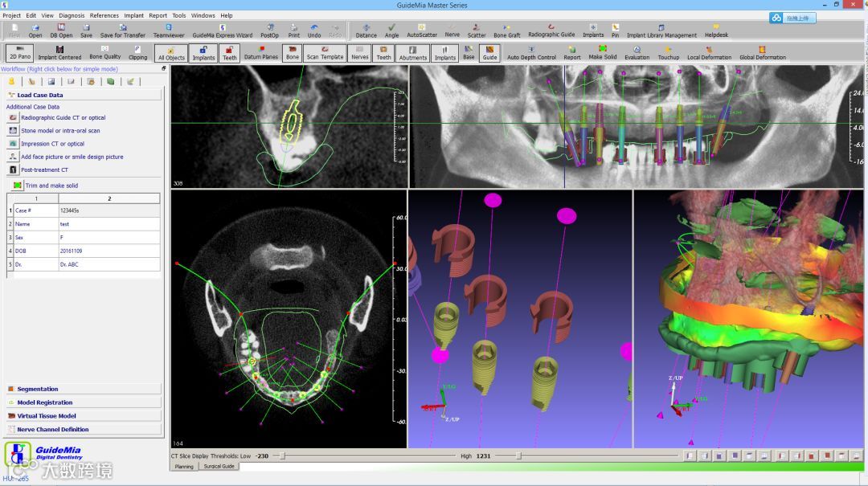Click the AutoScatter tool
This screenshot has width=868, height=486.
[x=422, y=31]
